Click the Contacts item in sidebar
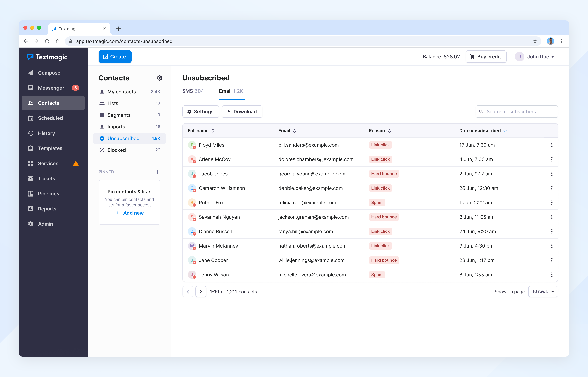The height and width of the screenshot is (377, 588). click(53, 103)
